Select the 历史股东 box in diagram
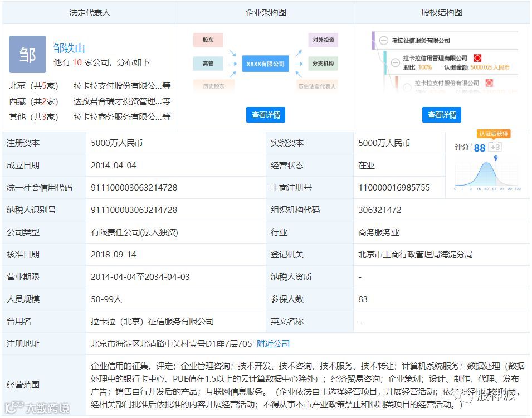 coord(213,86)
